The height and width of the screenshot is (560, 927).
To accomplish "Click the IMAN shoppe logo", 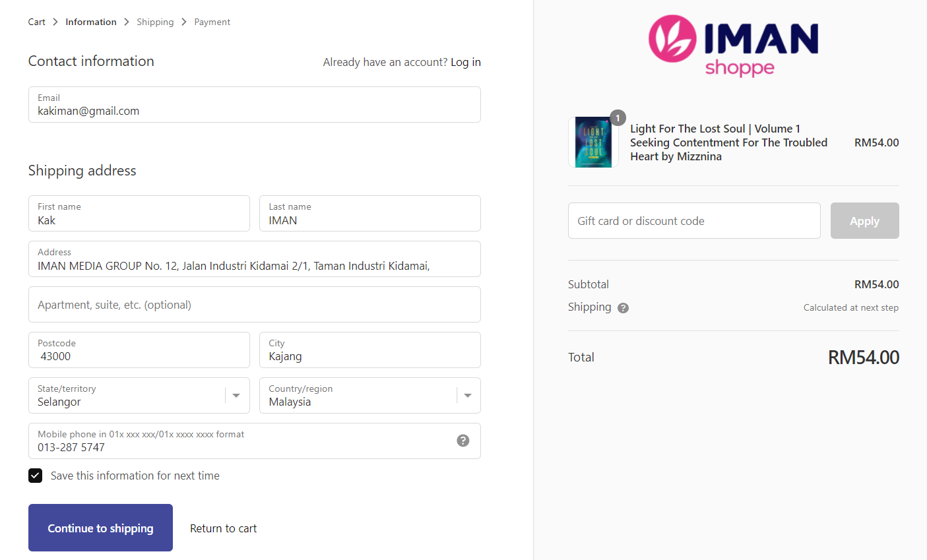I will pyautogui.click(x=733, y=46).
